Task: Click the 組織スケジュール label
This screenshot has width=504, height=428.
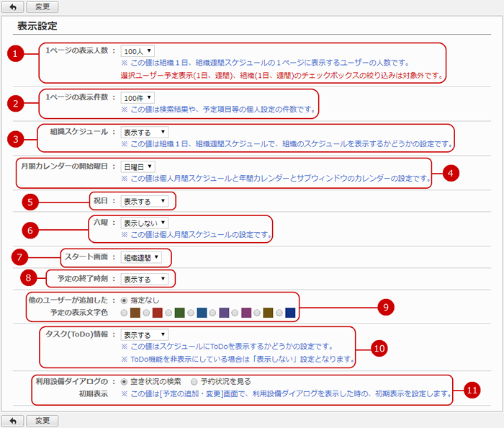Action: [x=79, y=132]
